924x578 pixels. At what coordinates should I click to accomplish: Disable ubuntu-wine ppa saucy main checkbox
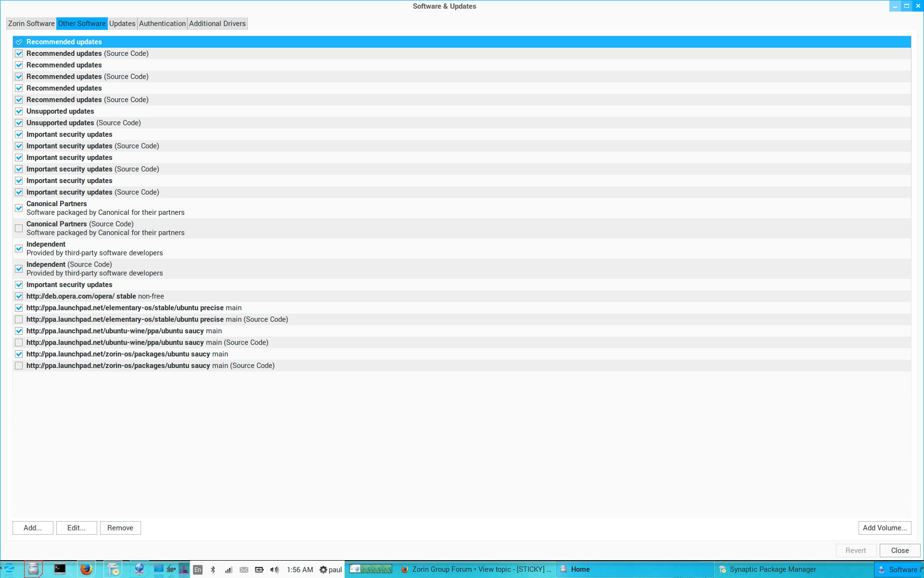[19, 331]
